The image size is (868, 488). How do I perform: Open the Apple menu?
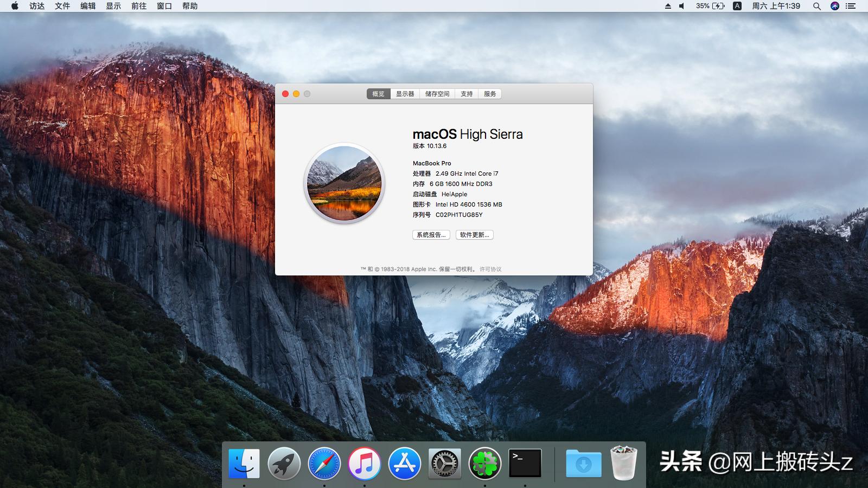[x=15, y=6]
